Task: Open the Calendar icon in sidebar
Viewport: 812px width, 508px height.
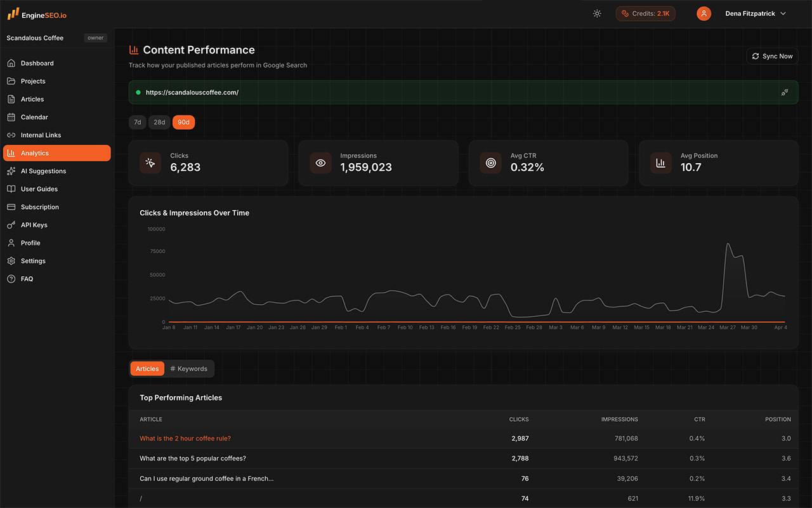Action: click(11, 117)
